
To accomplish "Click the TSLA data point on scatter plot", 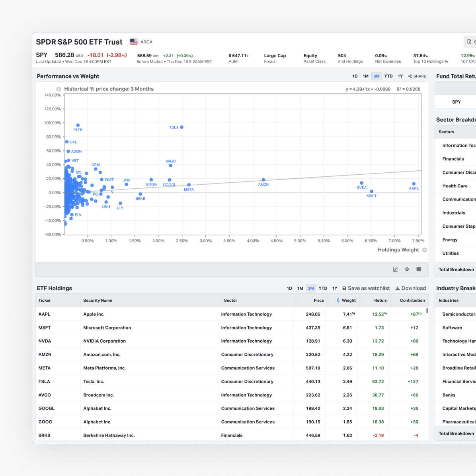I will 181,127.
